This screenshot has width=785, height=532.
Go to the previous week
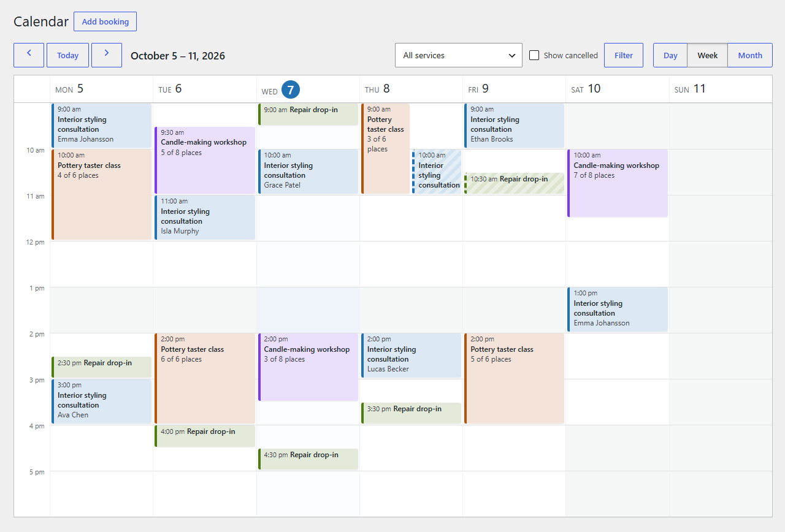click(x=29, y=55)
